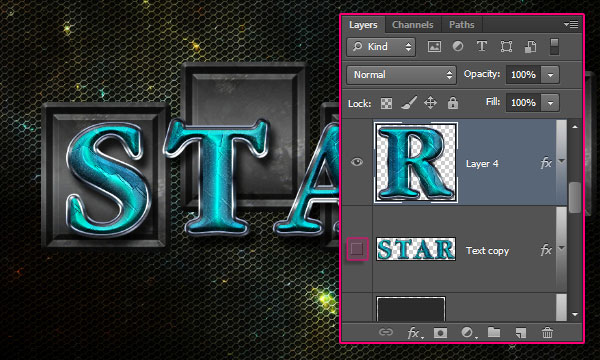Click the Opacity 100% value field

(523, 75)
